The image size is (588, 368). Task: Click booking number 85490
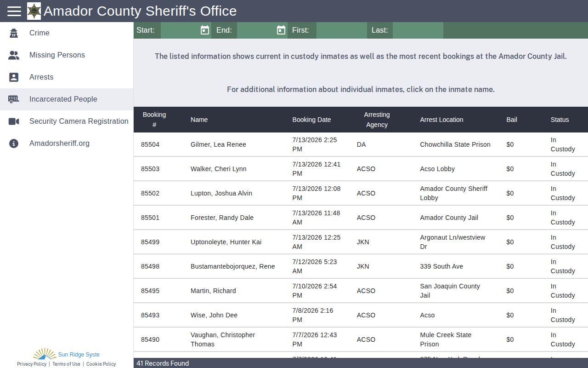[x=150, y=339]
